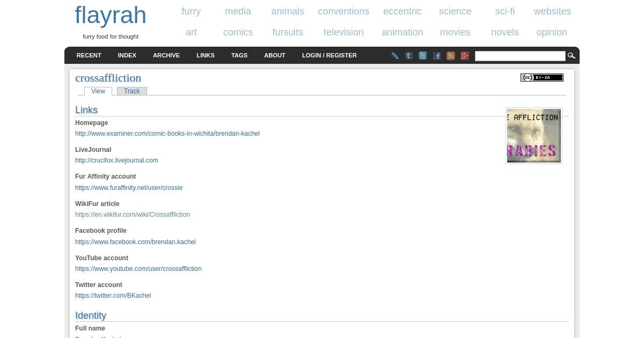Open the Archive menu item
Image resolution: width=644 pixels, height=338 pixels.
166,55
